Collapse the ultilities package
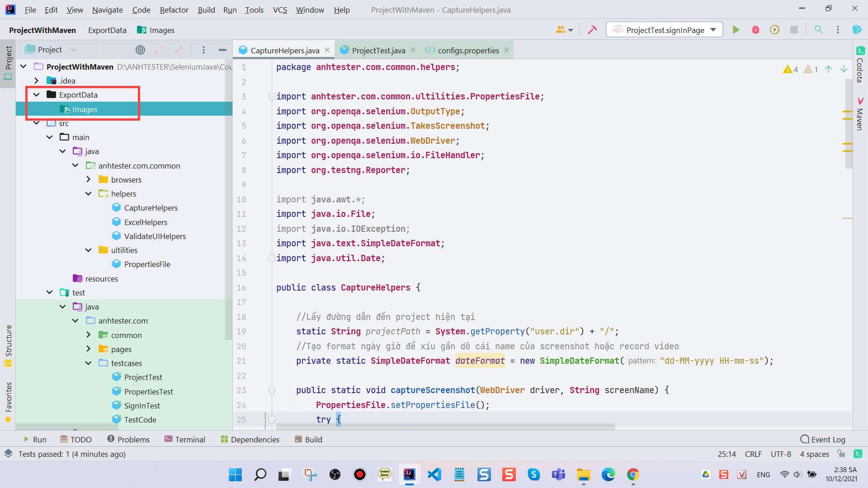This screenshot has height=488, width=868. click(x=89, y=250)
